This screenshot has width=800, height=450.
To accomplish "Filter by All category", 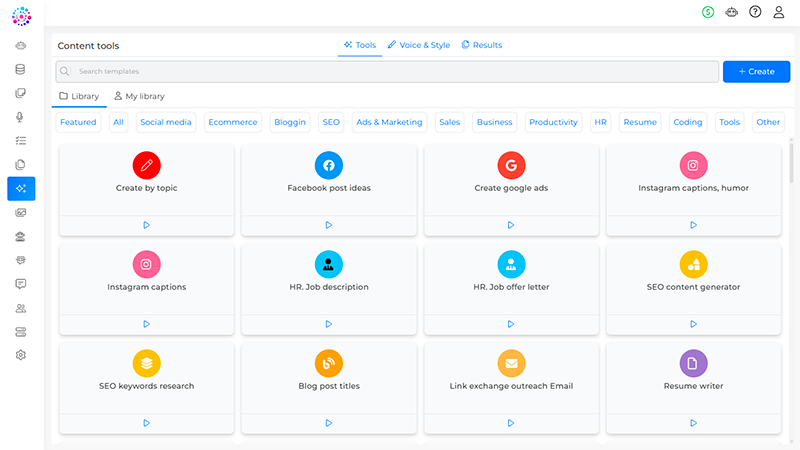I will click(x=118, y=122).
